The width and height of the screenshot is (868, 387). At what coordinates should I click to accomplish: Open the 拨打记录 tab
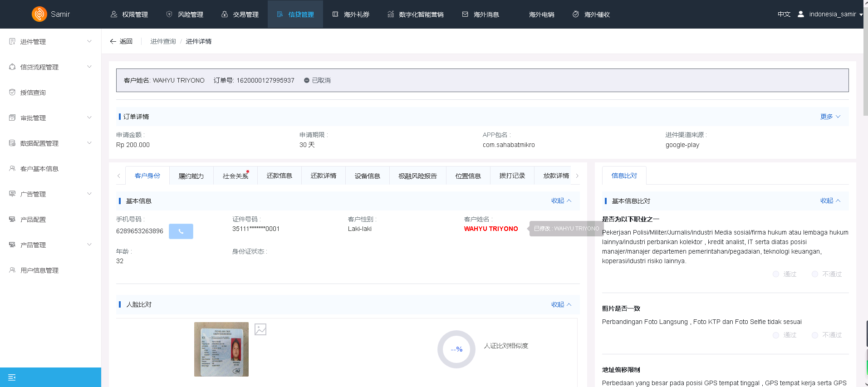pos(512,176)
